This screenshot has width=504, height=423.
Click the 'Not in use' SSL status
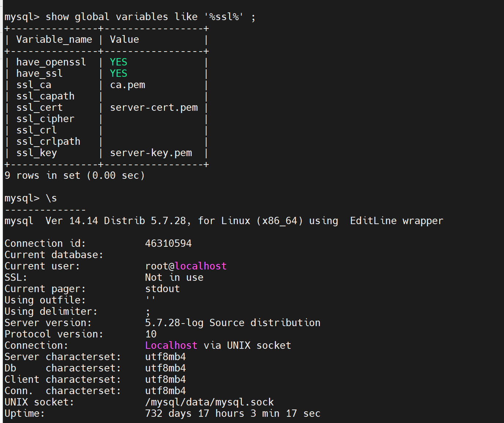pos(174,277)
